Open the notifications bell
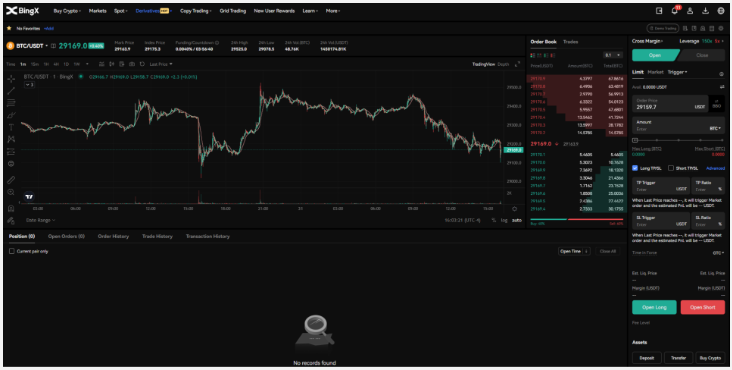 point(675,11)
